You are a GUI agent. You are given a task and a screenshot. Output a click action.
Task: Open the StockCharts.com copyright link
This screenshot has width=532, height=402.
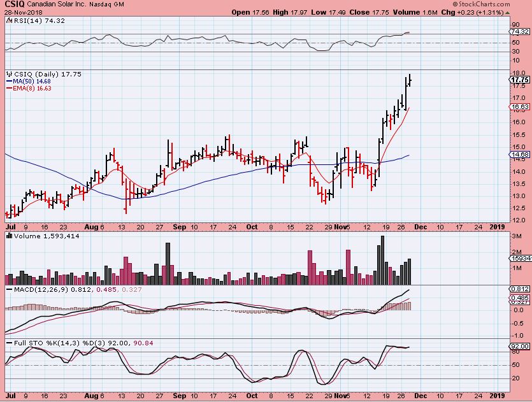pyautogui.click(x=482, y=4)
